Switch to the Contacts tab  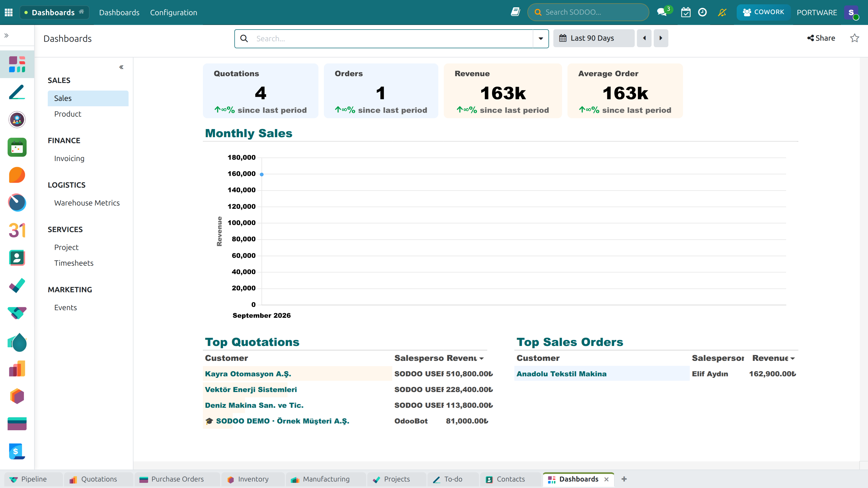[510, 479]
